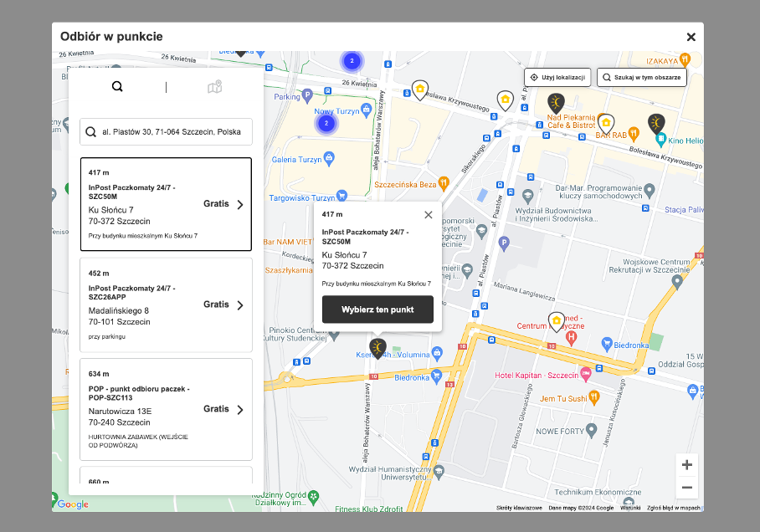This screenshot has height=532, width=760.
Task: Click Szczecińska Beza restaurant marker
Action: click(x=444, y=183)
